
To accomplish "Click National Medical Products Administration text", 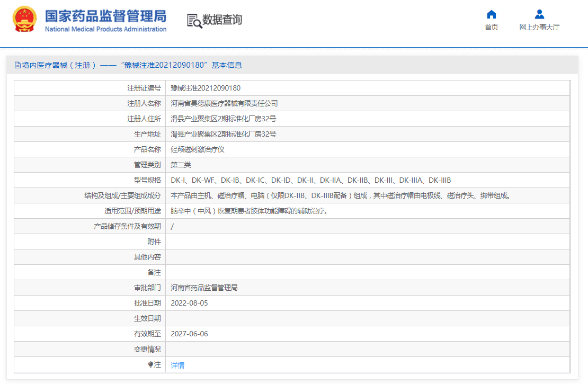I will coord(105,29).
